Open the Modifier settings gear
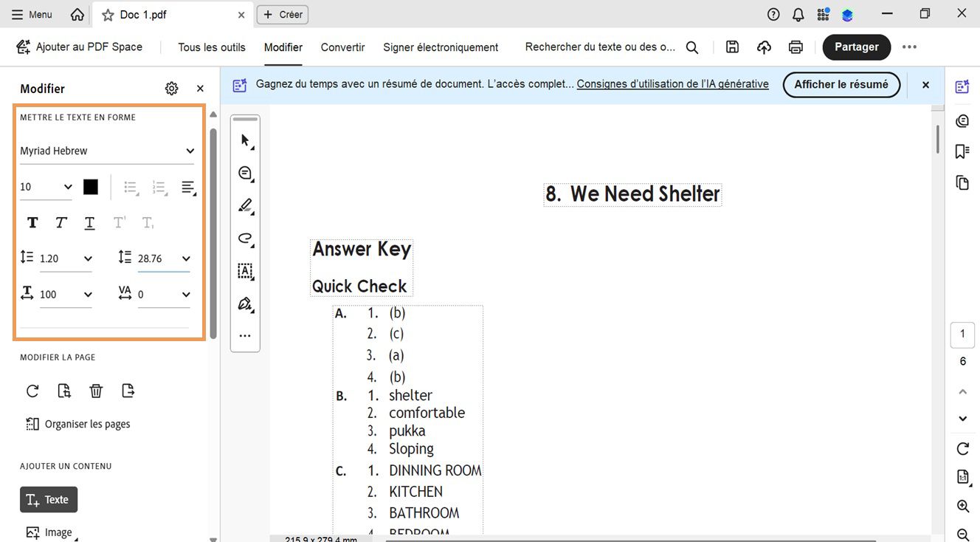 [171, 88]
